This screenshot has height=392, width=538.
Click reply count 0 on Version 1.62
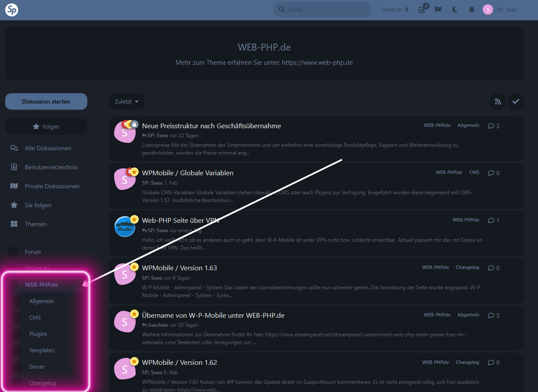pos(493,363)
